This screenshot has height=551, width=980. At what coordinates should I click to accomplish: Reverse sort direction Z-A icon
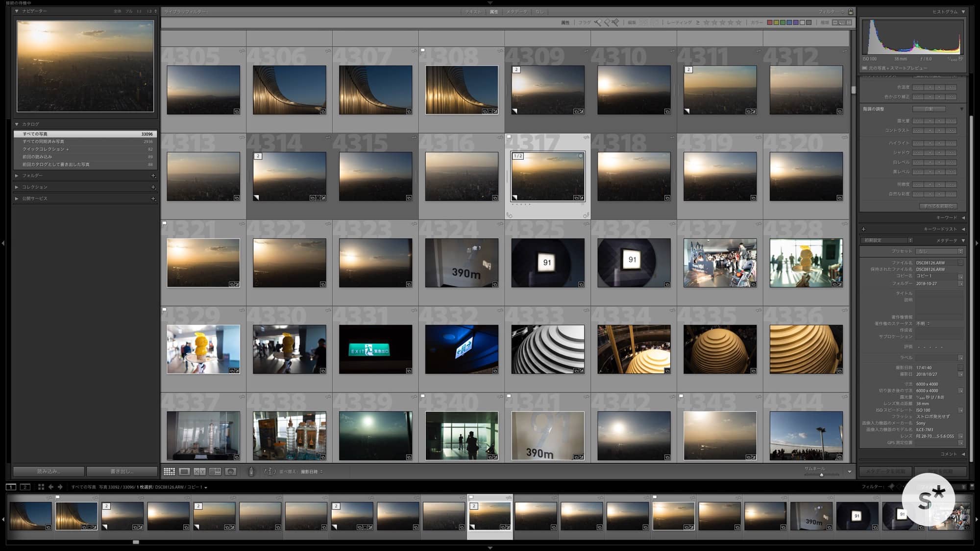point(269,472)
